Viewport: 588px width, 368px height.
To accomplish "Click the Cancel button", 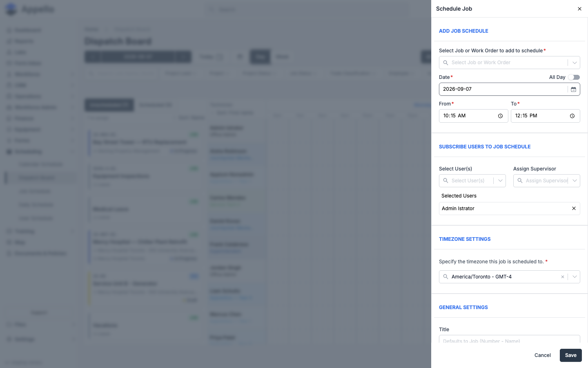I will tap(542, 355).
